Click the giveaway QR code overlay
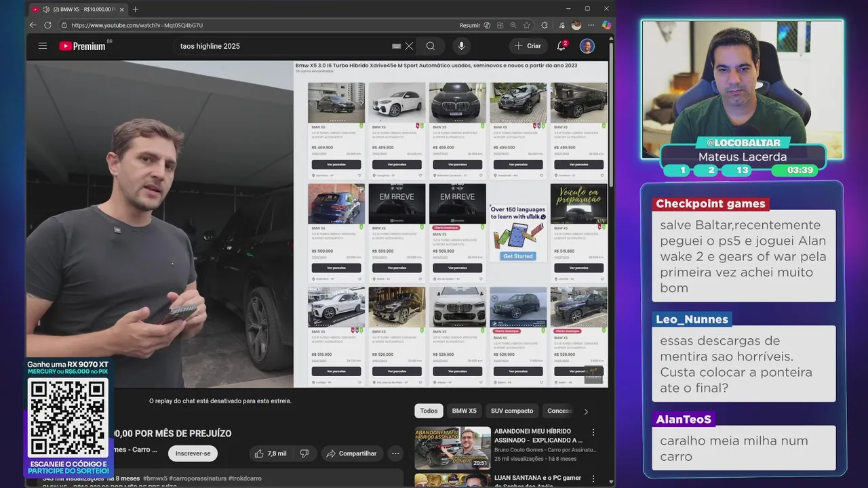868x488 pixels. 68,418
